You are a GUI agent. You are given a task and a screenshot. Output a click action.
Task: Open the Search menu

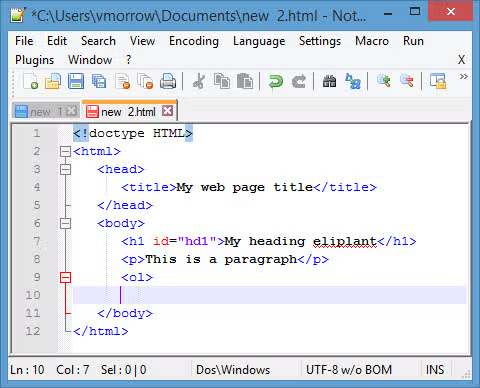tap(98, 41)
